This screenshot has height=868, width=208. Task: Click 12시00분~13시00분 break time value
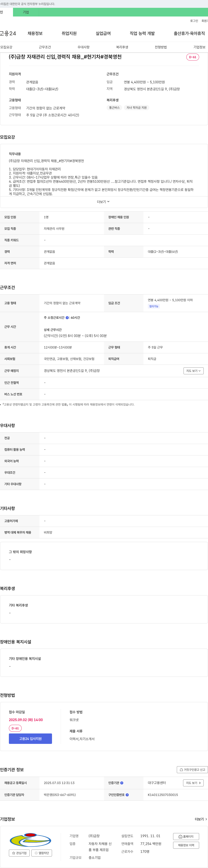[x=58, y=347]
